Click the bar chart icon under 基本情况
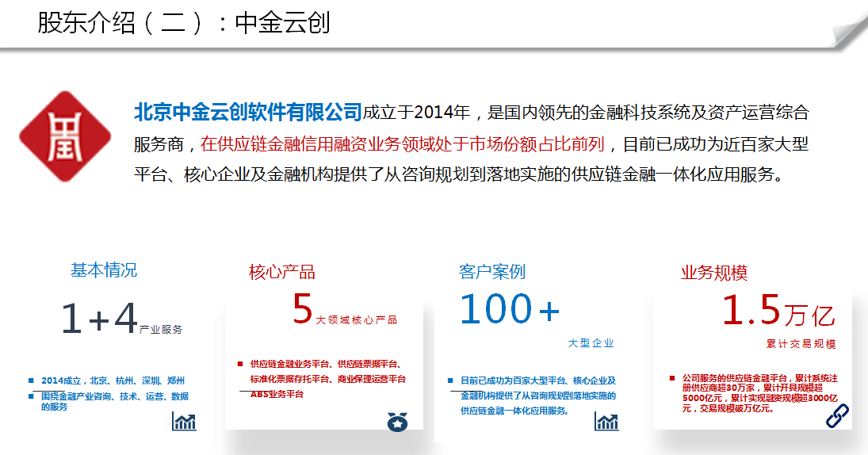The image size is (868, 455). coord(184,421)
